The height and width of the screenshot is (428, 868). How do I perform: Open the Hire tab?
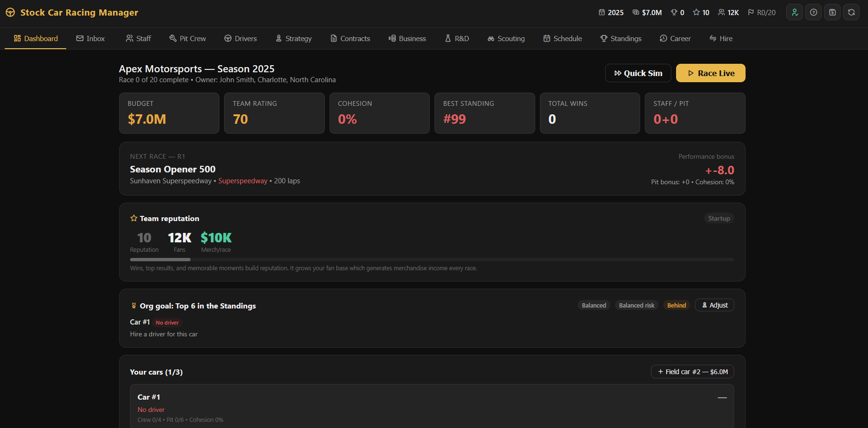pyautogui.click(x=721, y=39)
